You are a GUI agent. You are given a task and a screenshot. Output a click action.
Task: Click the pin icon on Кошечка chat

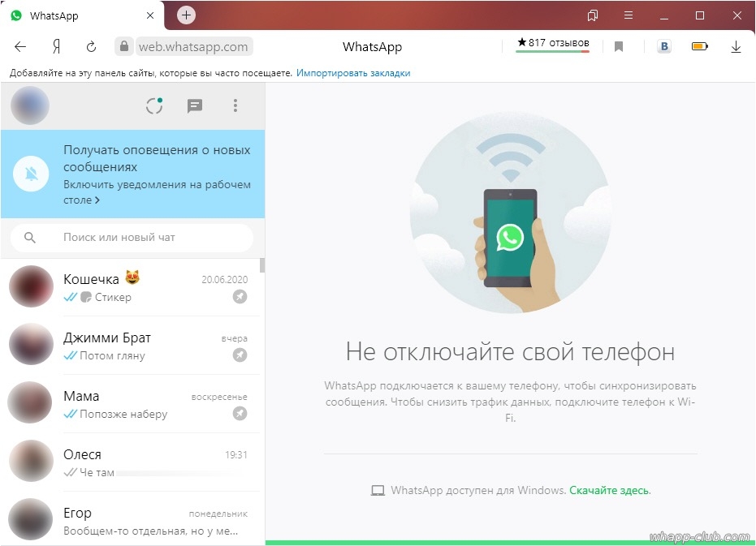240,296
